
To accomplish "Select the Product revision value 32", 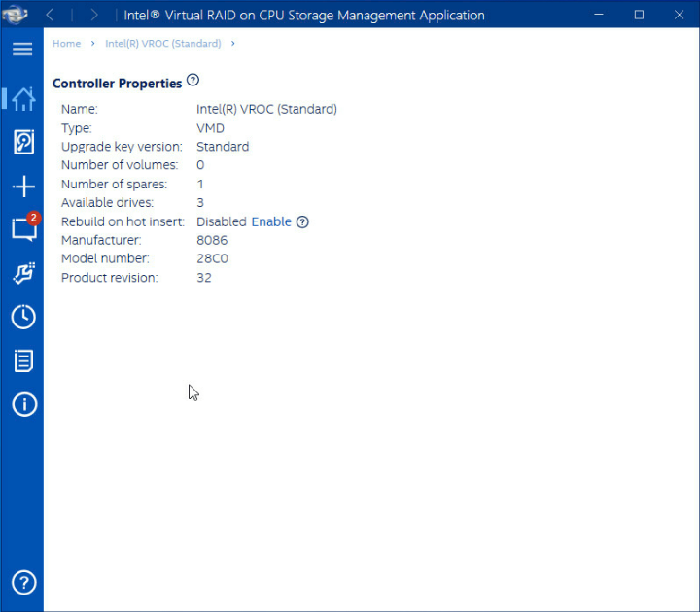I will click(x=204, y=278).
